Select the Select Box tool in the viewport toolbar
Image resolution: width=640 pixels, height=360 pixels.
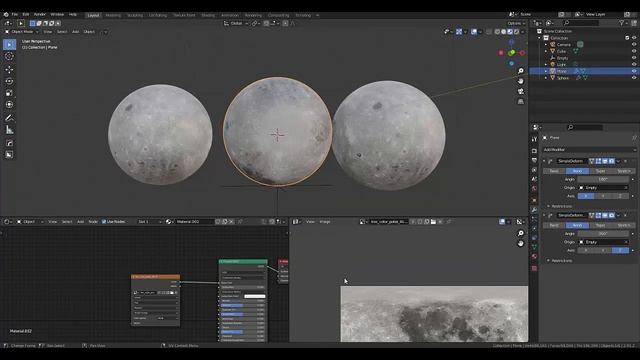(9, 44)
